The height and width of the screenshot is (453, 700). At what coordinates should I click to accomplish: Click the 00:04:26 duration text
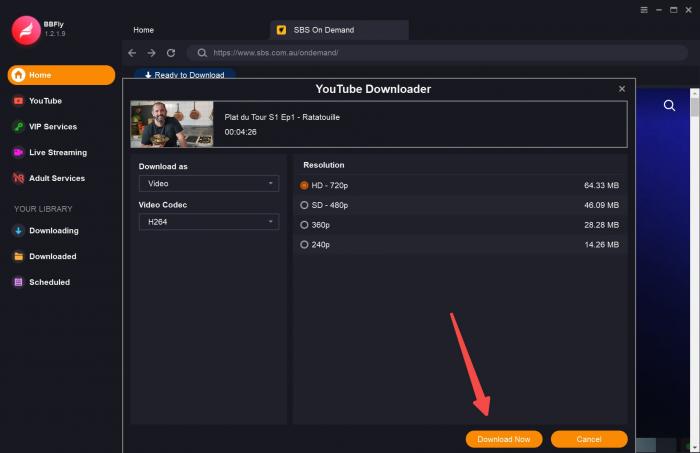[x=240, y=132]
